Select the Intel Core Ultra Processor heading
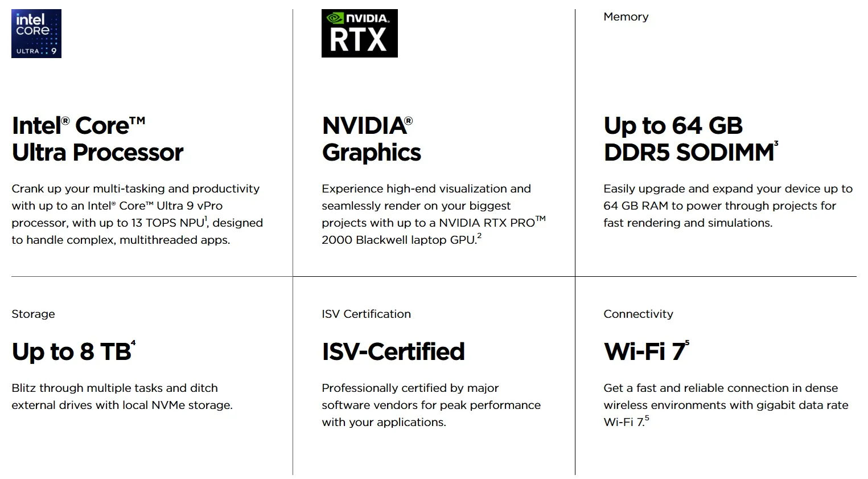This screenshot has height=479, width=868. click(x=97, y=139)
